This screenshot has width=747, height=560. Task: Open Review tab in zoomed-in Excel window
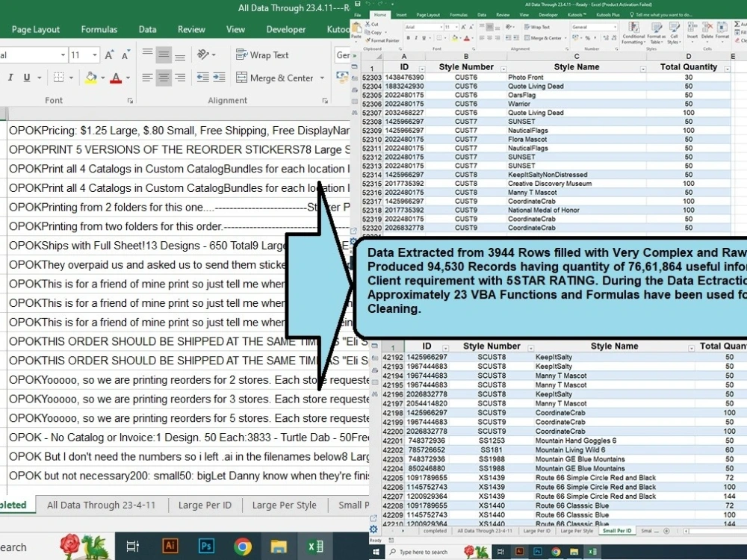191,30
